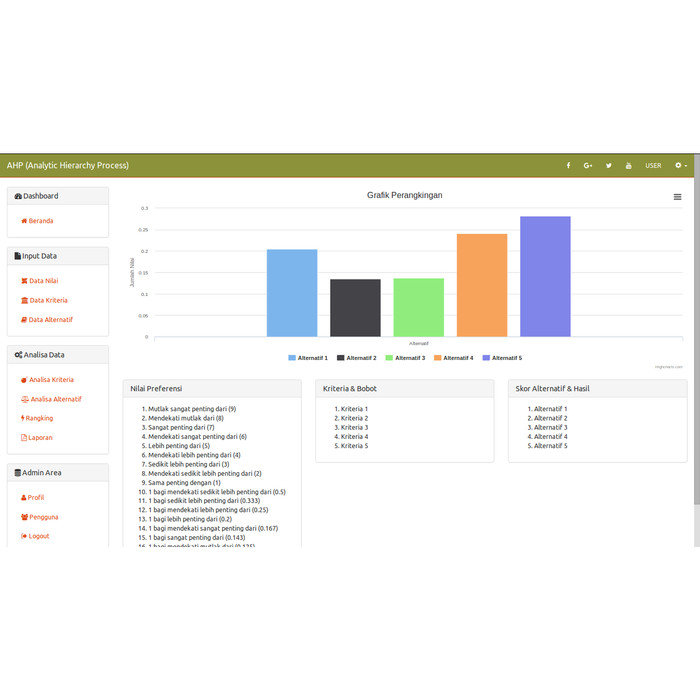Click the AHP (Analytic Hierarchy Process) title
Image resolution: width=700 pixels, height=700 pixels.
[x=68, y=166]
